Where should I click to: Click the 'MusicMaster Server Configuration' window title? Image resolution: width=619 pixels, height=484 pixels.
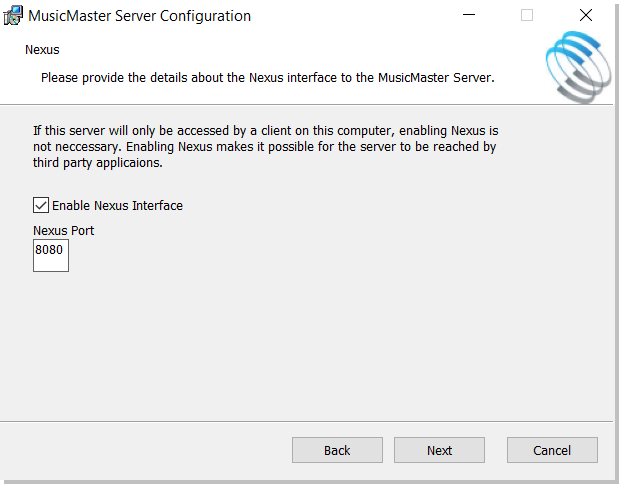pyautogui.click(x=139, y=16)
